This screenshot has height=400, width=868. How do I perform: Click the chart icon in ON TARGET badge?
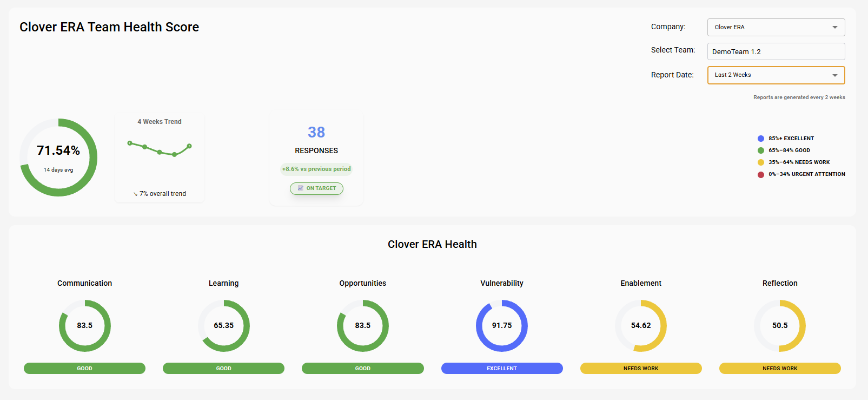point(301,188)
